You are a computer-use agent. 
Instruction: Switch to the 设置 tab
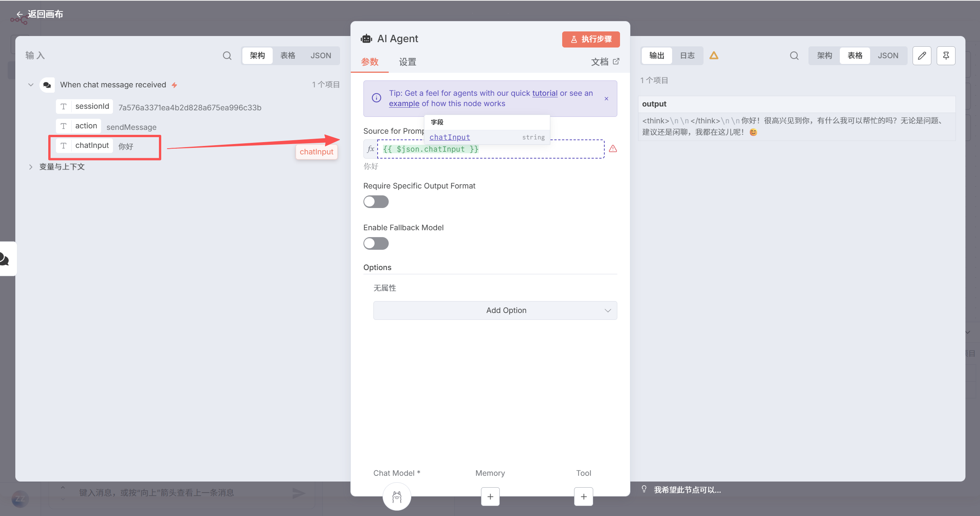(407, 62)
